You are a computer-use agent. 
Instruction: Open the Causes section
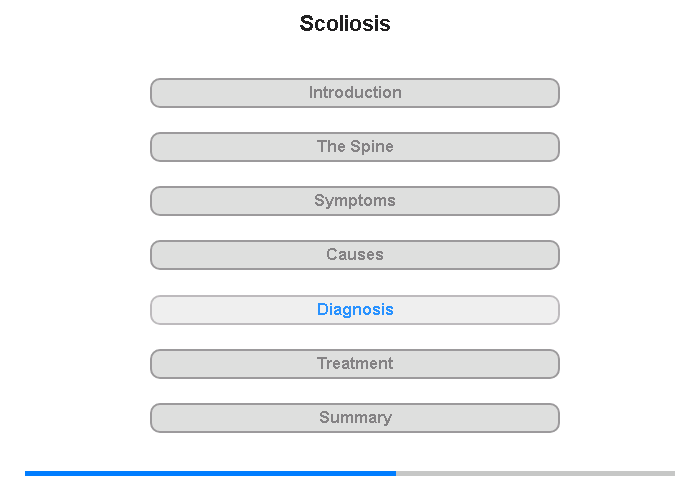click(355, 255)
